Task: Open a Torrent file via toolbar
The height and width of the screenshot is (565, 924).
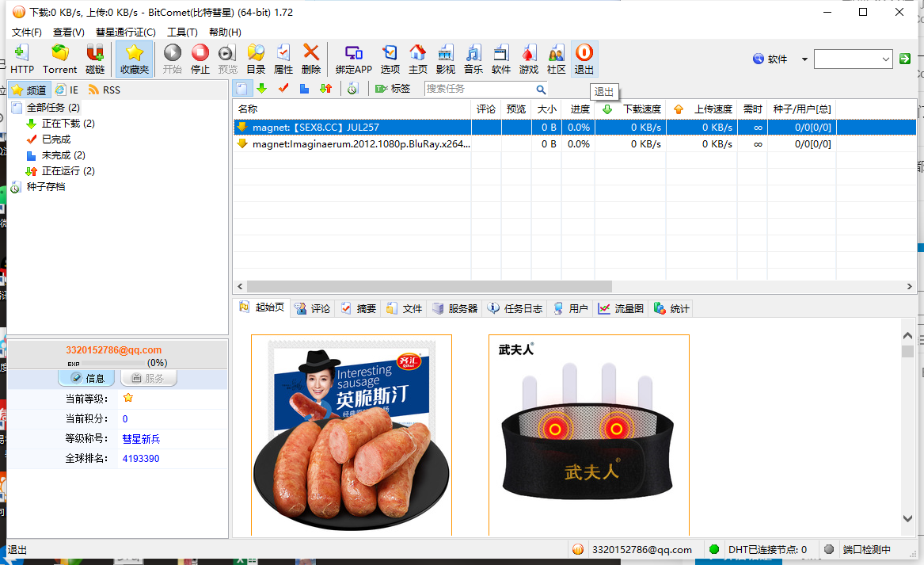Action: pos(59,59)
